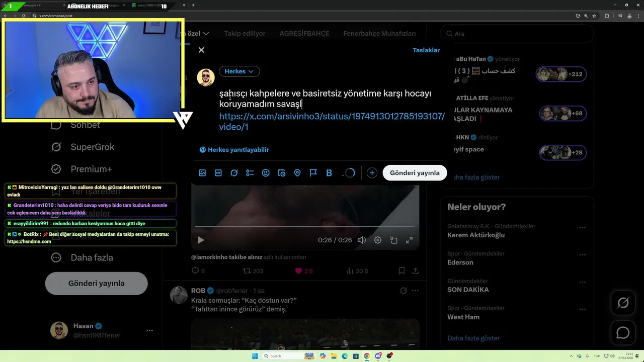
Task: Reply to the post with 9 comments
Action: coord(198,271)
